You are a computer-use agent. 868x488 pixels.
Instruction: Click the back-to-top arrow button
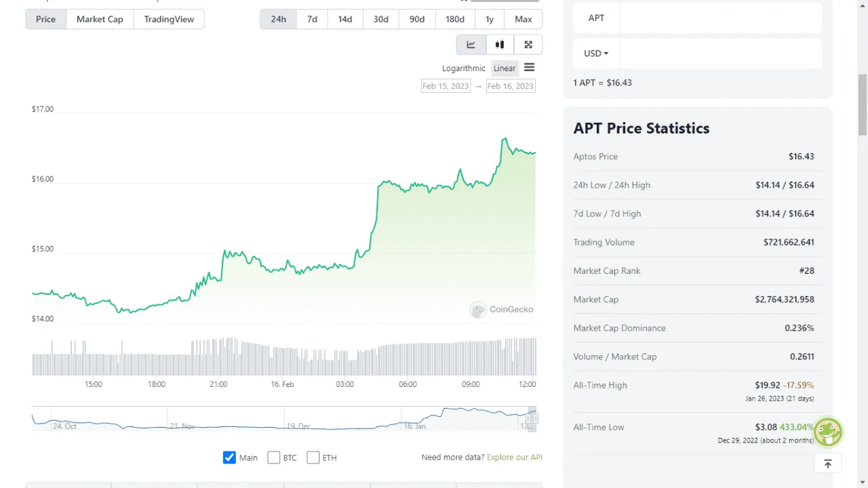pos(828,464)
